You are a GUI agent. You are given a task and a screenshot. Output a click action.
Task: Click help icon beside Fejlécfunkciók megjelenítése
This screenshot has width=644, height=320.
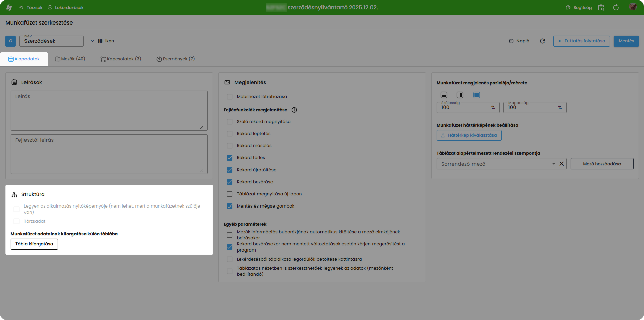tap(294, 110)
